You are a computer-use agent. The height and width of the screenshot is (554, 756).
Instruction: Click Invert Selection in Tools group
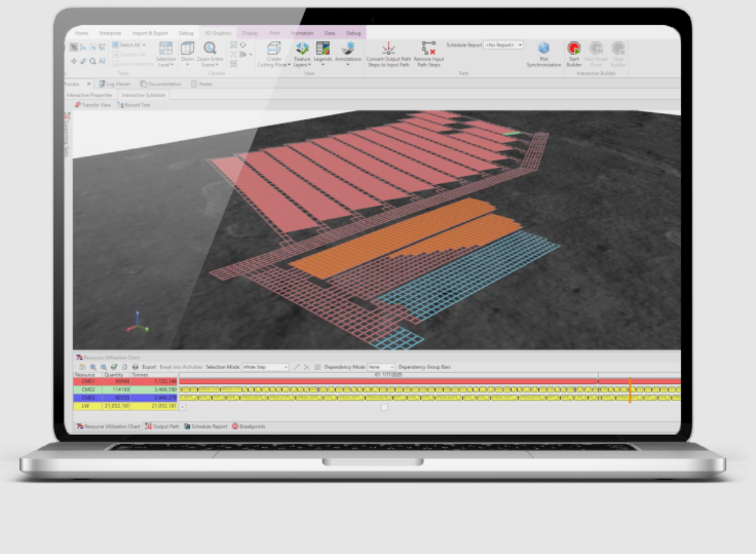(x=133, y=64)
